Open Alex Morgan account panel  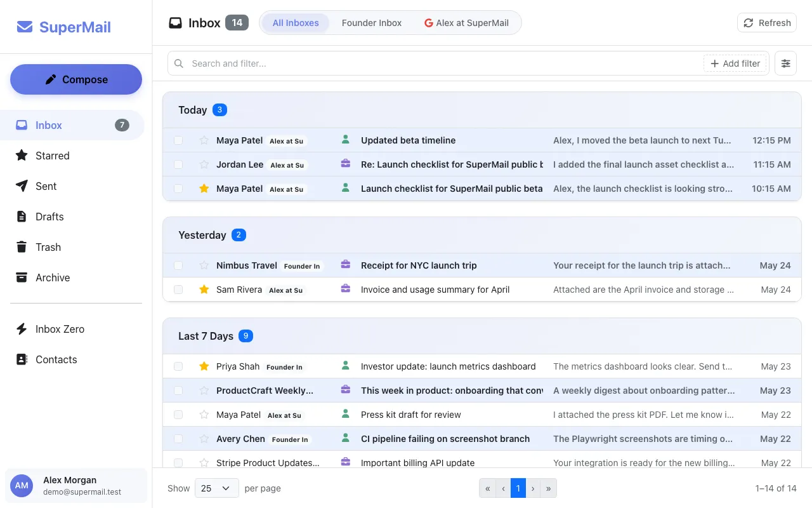point(76,486)
